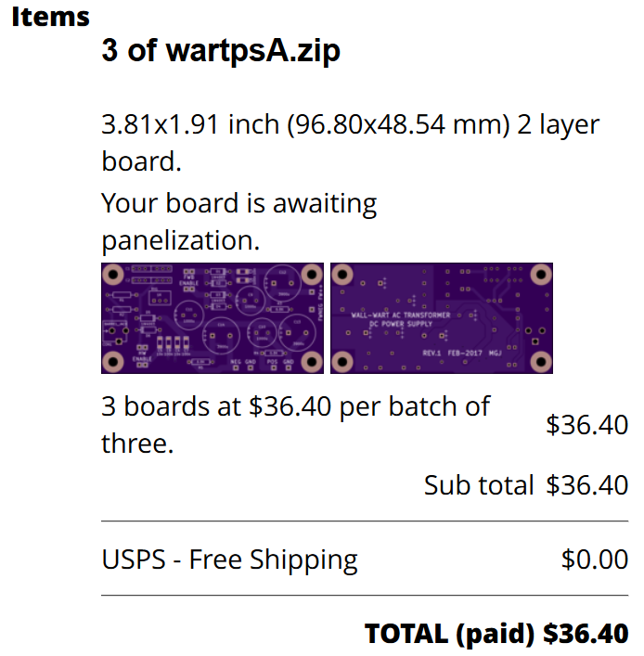
Task: Click the divider line below the shipping row
Action: (365, 595)
